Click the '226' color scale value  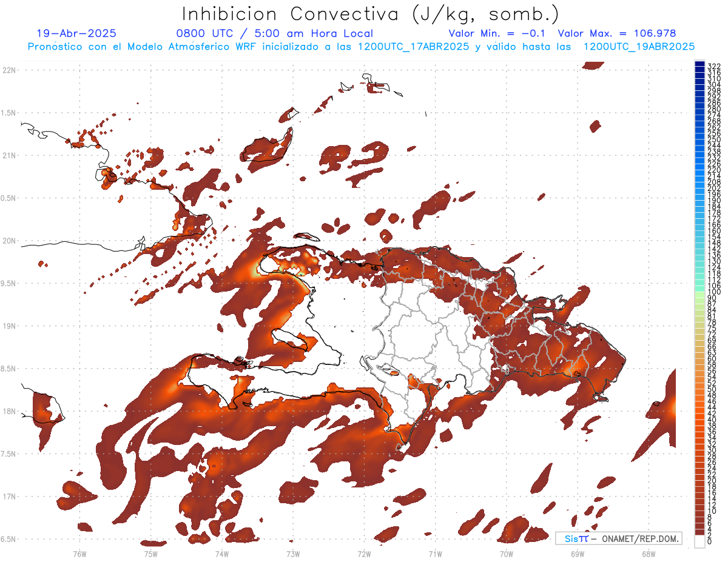(714, 164)
